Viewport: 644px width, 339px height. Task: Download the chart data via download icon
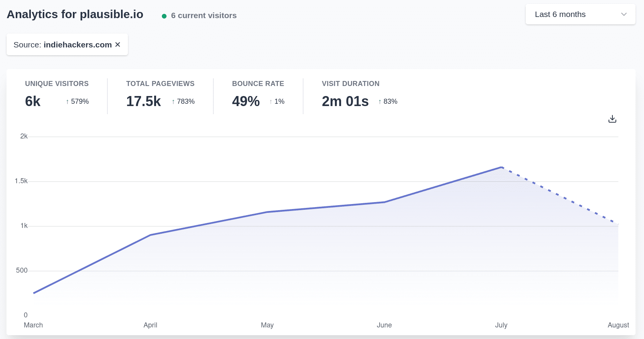(x=612, y=119)
